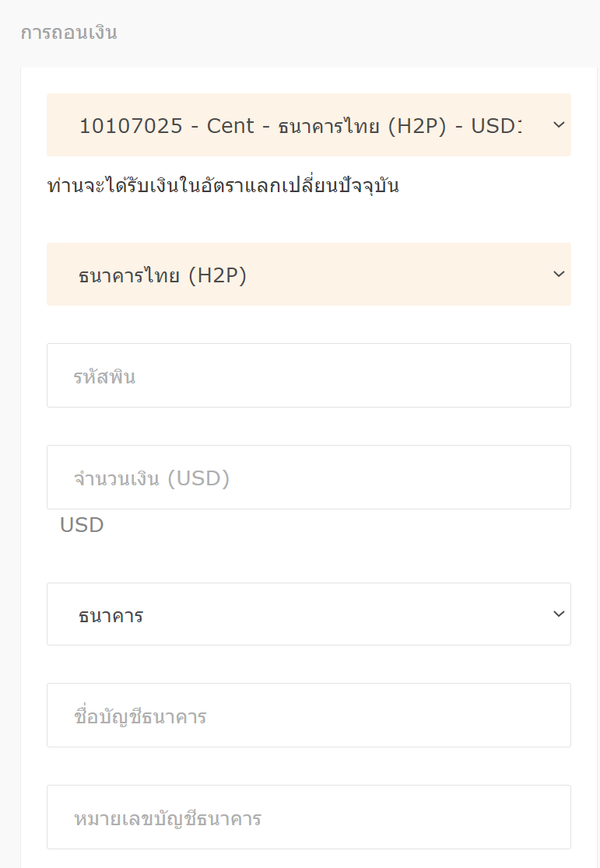Click the ธนาคาร placeholder text
Image resolution: width=600 pixels, height=868 pixels.
(x=110, y=614)
